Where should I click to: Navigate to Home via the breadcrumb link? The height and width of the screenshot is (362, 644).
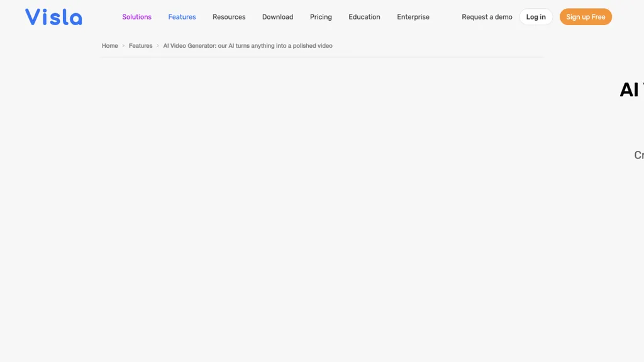(109, 45)
